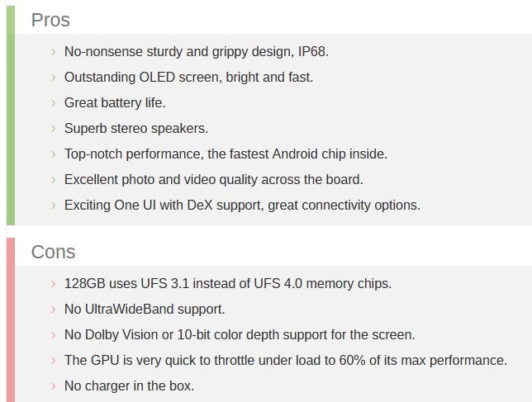Click the red chevron beside the UFS 3.1 line
The height and width of the screenshot is (402, 532).
54,284
